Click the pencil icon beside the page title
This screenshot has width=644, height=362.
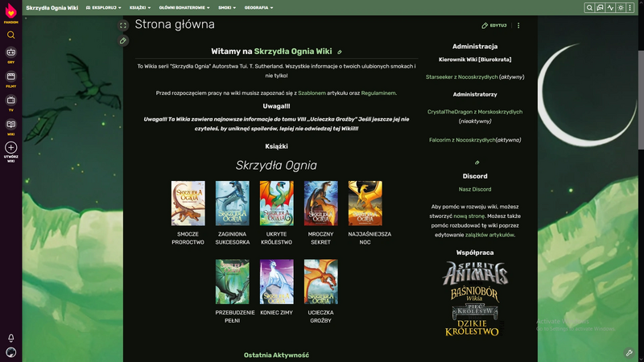tap(123, 40)
